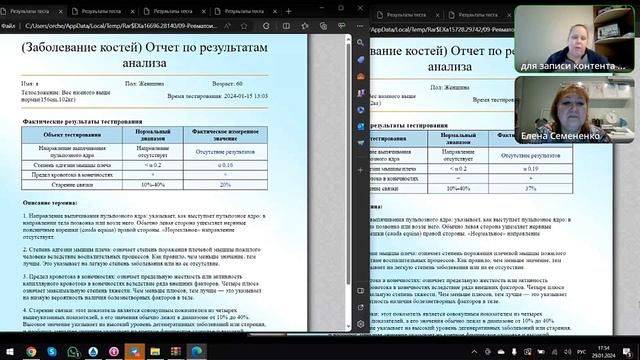Open the Search icon in Edge sidebar

pos(360,42)
